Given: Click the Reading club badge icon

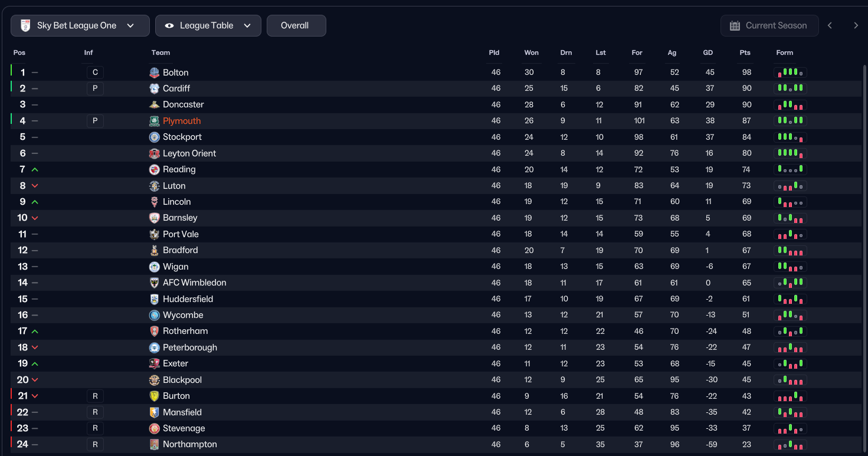Looking at the screenshot, I should click(x=154, y=169).
